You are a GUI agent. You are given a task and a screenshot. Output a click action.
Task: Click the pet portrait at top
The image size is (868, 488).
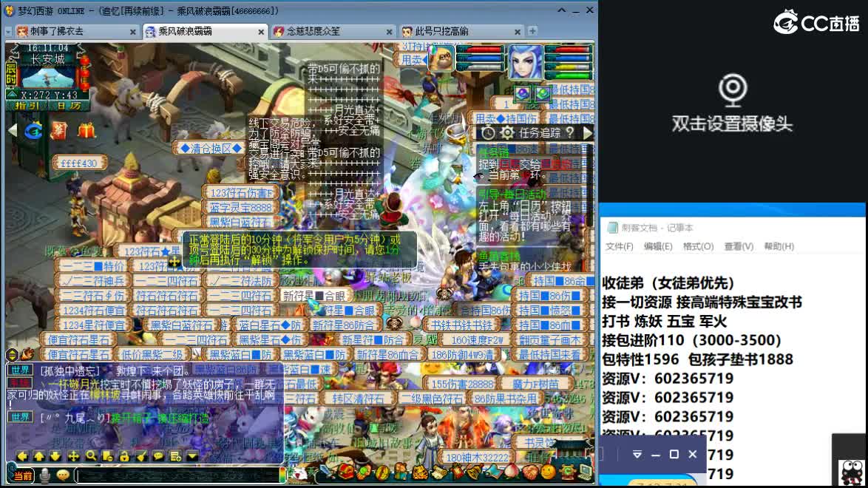[441, 59]
